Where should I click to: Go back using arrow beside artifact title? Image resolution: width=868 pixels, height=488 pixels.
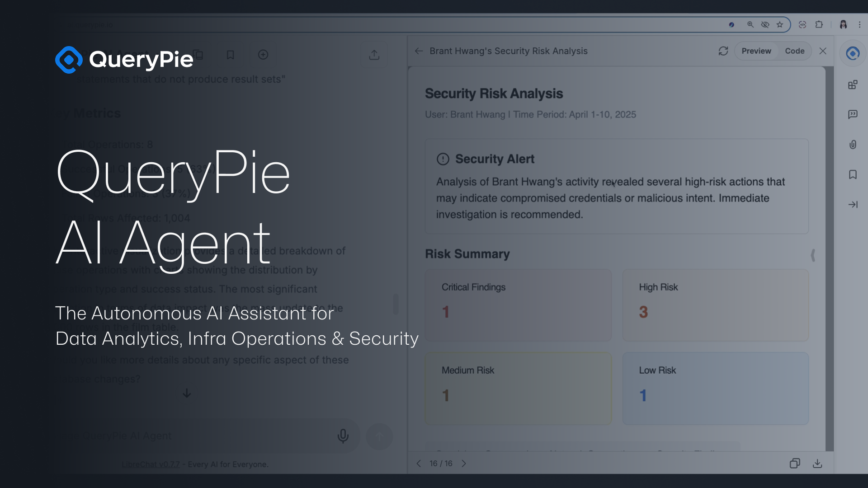pos(419,51)
